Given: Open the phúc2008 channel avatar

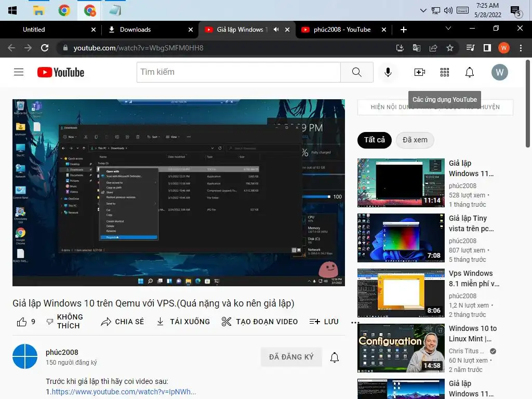Looking at the screenshot, I should coord(25,356).
